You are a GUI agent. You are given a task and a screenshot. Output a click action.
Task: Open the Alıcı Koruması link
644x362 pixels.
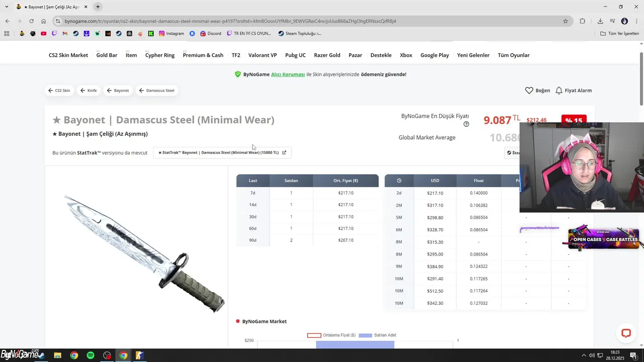(288, 74)
